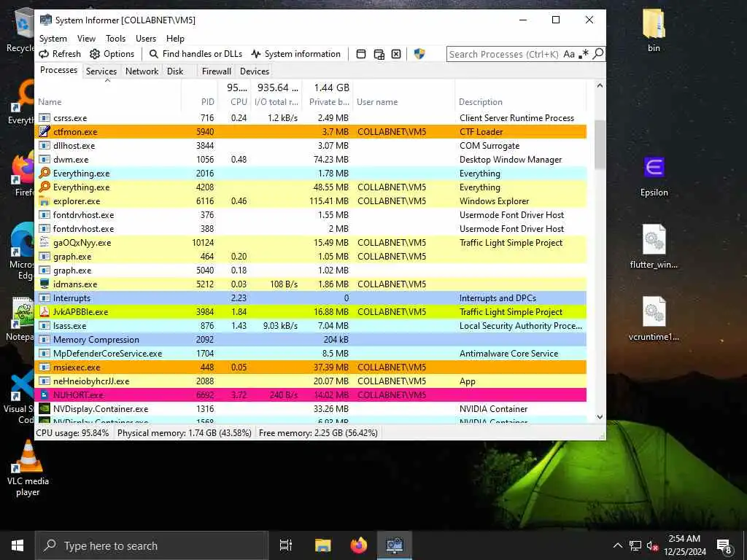Click the NVDisplay.Container.exe 1316 NVIDIA icon
Screen dimensions: 747x560
tap(44, 408)
